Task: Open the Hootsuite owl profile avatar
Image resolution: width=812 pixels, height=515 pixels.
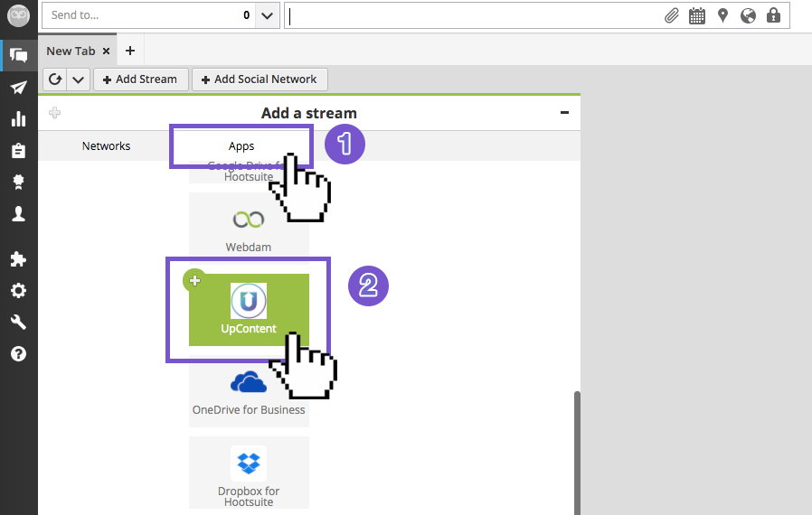Action: (x=19, y=15)
